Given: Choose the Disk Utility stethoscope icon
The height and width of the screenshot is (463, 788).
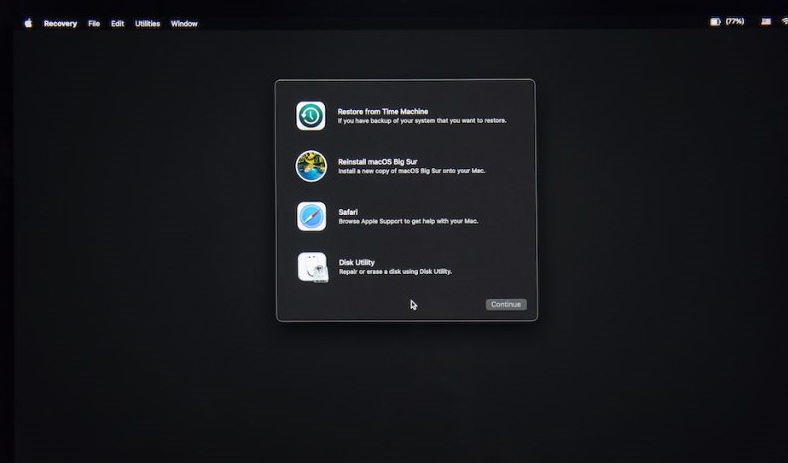Looking at the screenshot, I should 313,267.
